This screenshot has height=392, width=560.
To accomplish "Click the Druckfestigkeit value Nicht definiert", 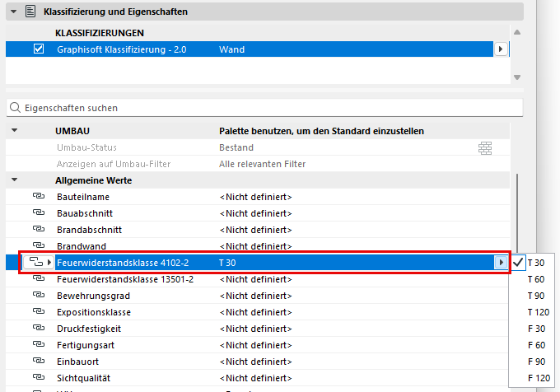I will pyautogui.click(x=255, y=329).
